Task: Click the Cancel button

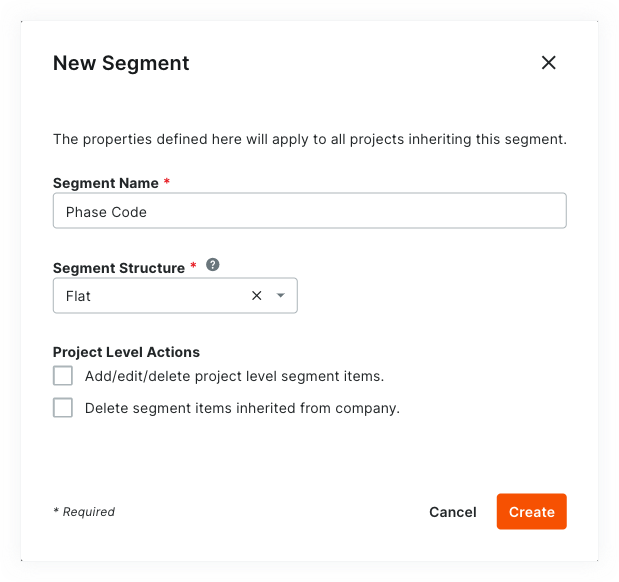Action: tap(453, 512)
